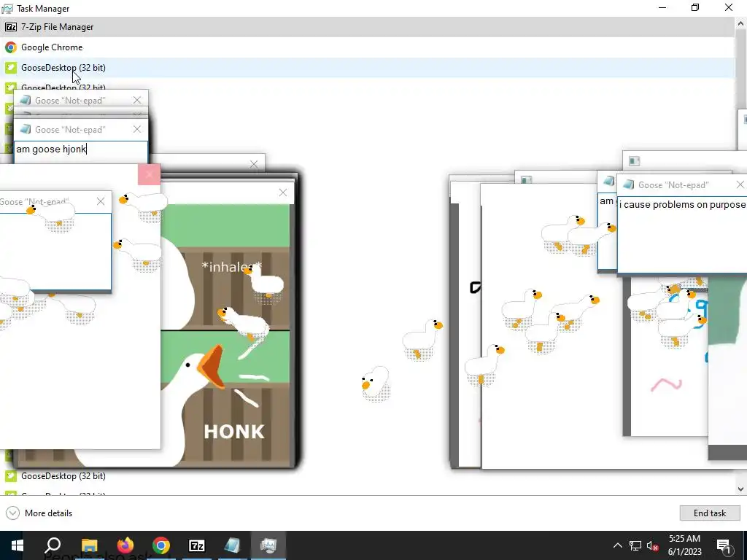Viewport: 747px width, 560px height.
Task: Select the highlighted GooseDesktop (32 bit) process
Action: point(367,68)
